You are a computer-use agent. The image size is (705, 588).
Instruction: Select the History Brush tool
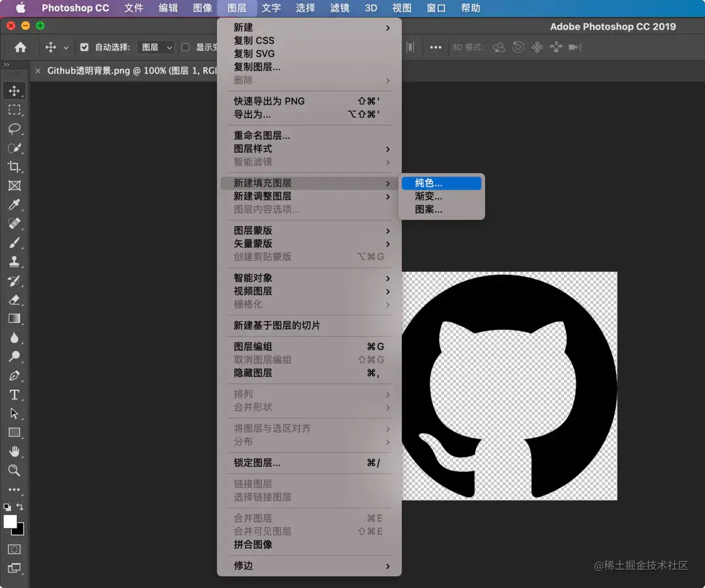coord(15,280)
